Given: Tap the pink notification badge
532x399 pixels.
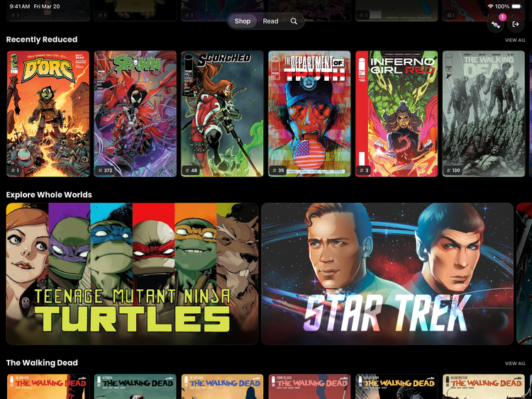Looking at the screenshot, I should pyautogui.click(x=502, y=17).
